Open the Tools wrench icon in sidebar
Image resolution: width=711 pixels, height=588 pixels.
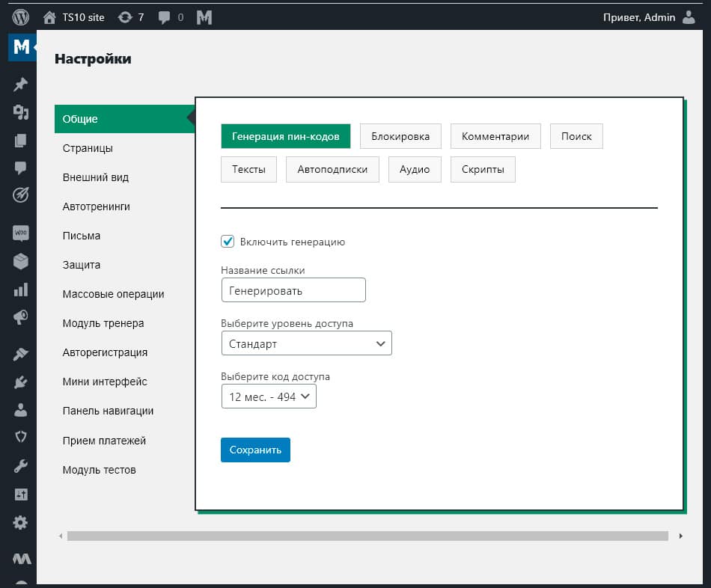point(21,467)
